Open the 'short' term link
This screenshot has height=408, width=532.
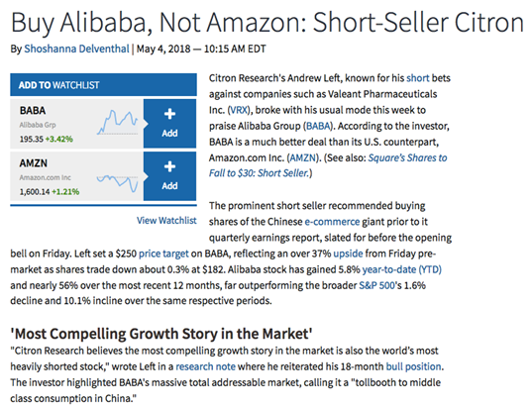[418, 78]
